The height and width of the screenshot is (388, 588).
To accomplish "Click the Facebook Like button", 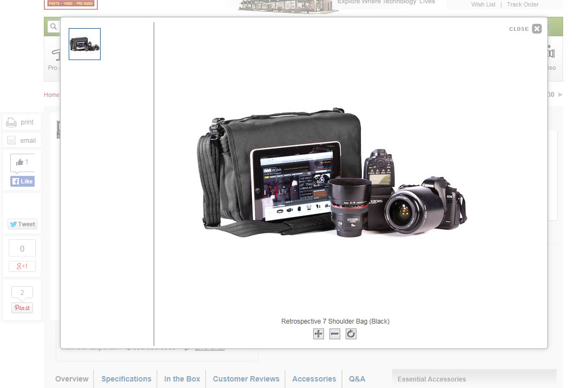I will (23, 181).
